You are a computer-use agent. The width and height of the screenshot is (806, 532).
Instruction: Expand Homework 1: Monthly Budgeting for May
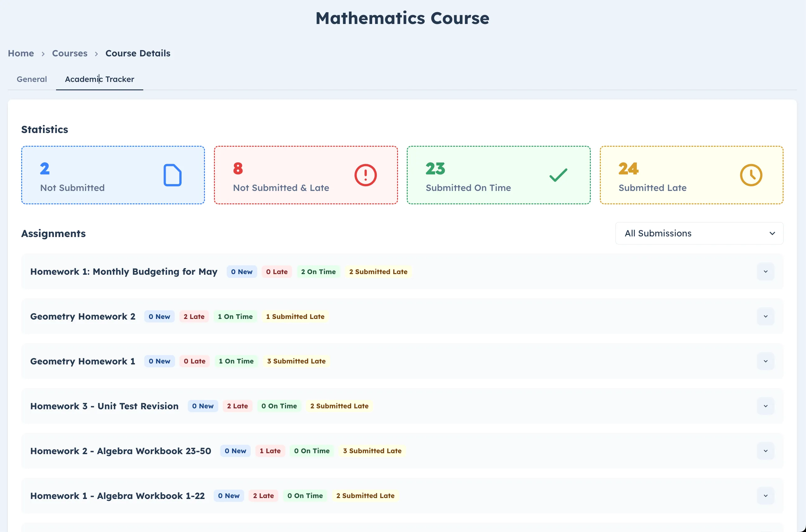click(x=765, y=271)
